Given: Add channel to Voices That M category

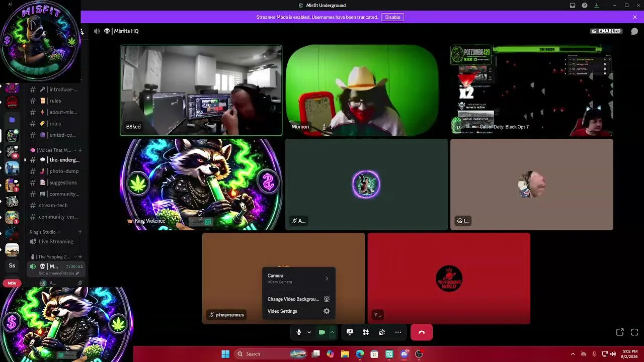Looking at the screenshot, I should coord(80,150).
